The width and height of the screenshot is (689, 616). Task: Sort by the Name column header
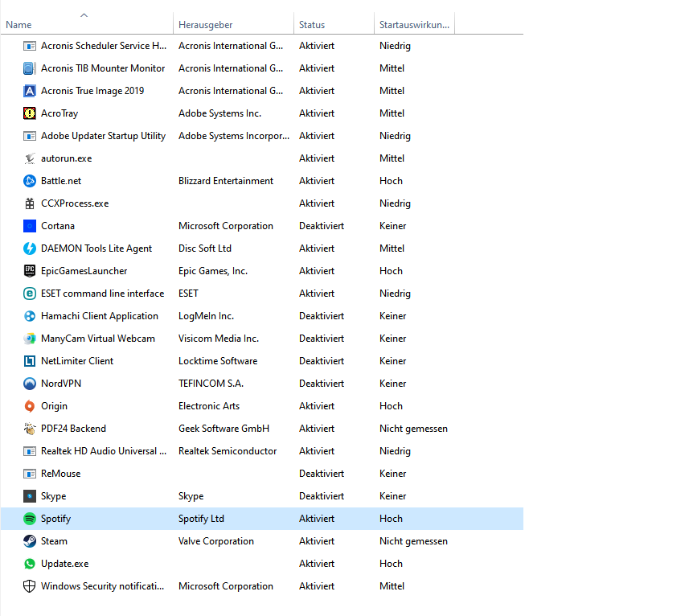tap(87, 25)
